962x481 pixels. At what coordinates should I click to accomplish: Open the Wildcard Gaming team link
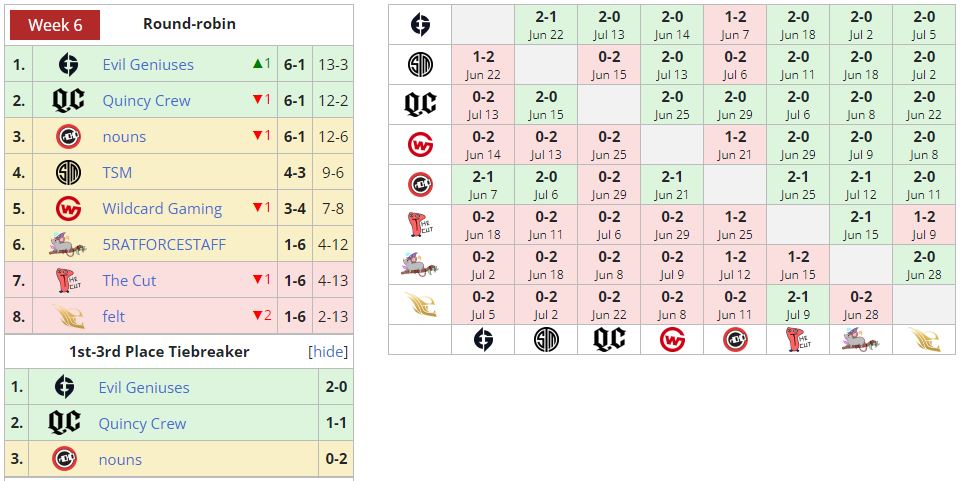(162, 209)
